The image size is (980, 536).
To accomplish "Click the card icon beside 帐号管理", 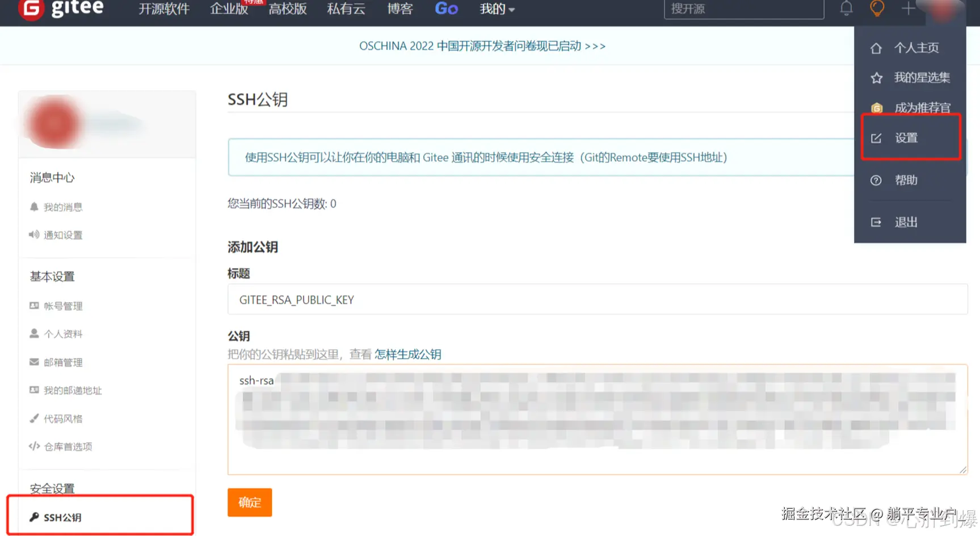I will point(34,305).
